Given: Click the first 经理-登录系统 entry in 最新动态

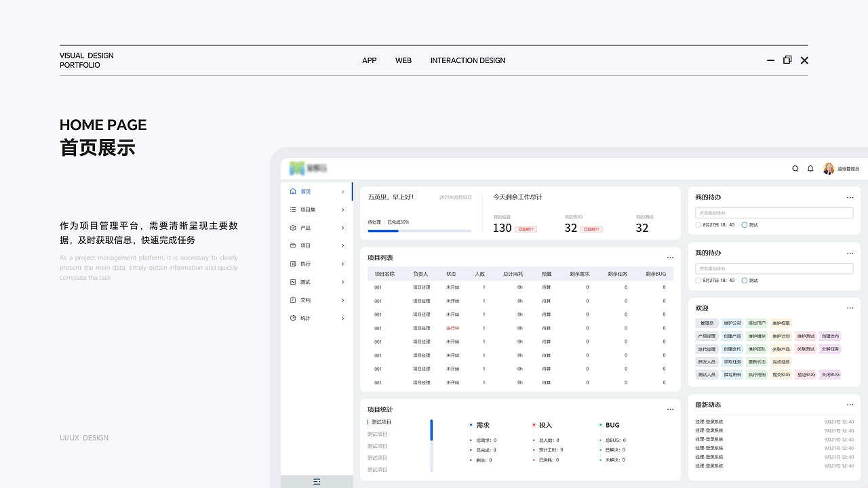Looking at the screenshot, I should pyautogui.click(x=709, y=422).
